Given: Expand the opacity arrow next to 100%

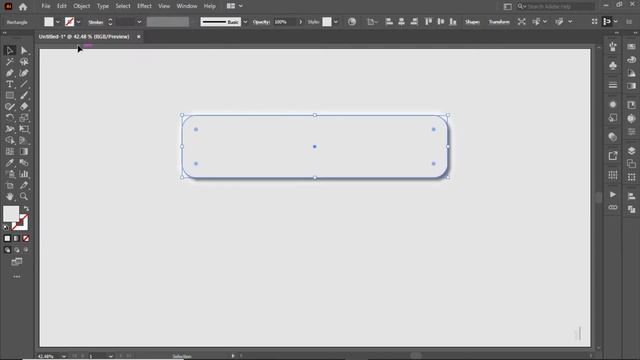Looking at the screenshot, I should click(301, 22).
